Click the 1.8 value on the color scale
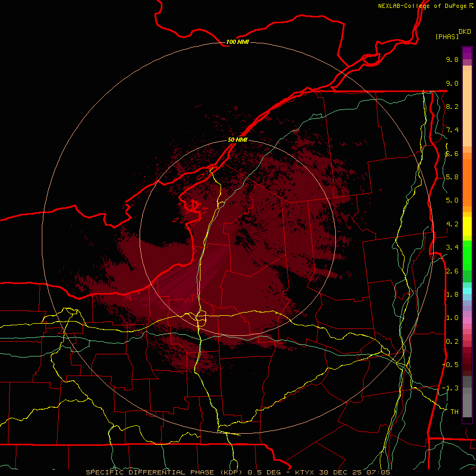This screenshot has width=476, height=476. [452, 295]
